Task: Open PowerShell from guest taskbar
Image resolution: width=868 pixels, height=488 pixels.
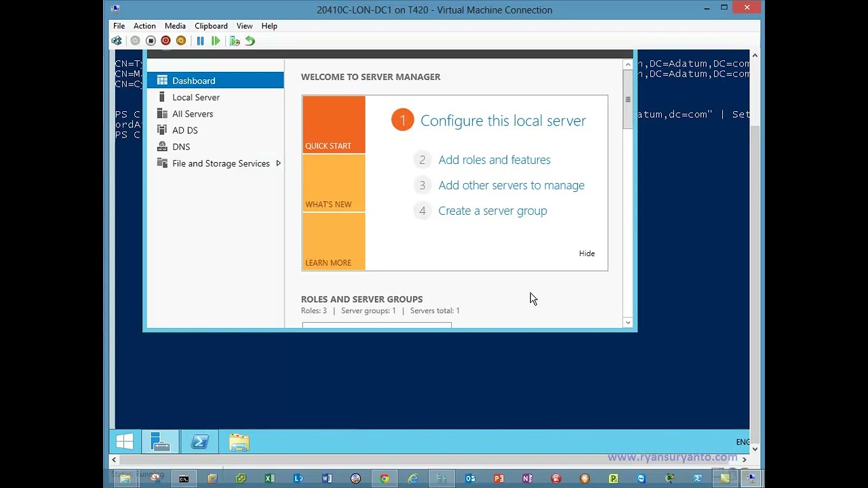Action: tap(199, 442)
